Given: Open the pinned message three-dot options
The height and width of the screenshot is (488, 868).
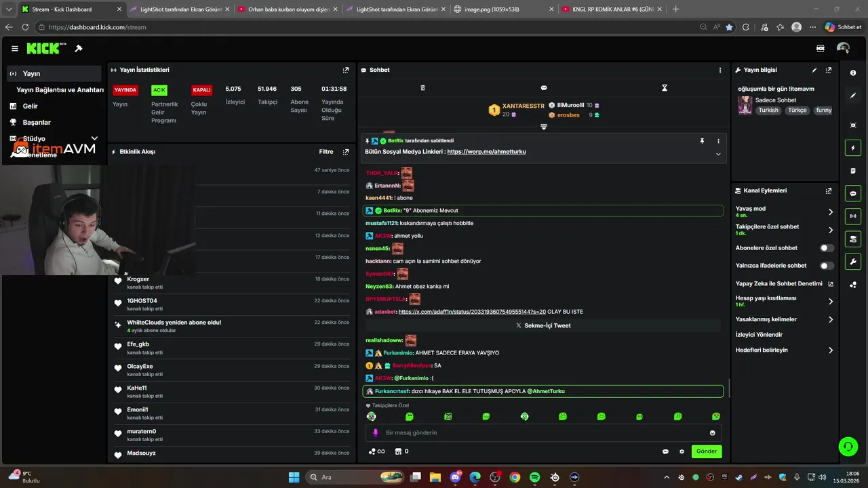Looking at the screenshot, I should [718, 141].
